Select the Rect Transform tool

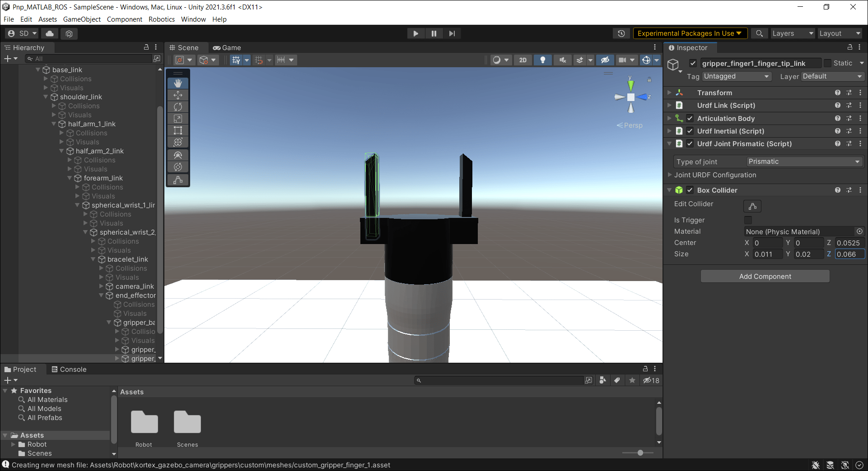click(177, 130)
